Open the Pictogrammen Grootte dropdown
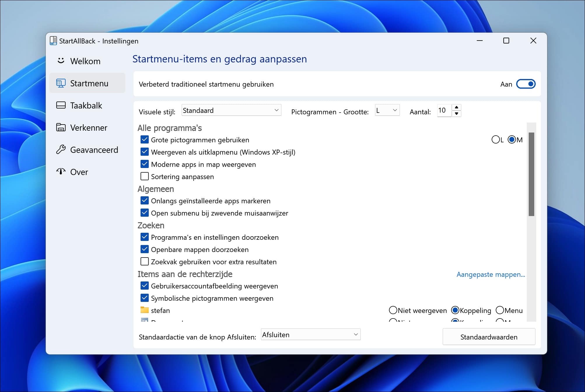The width and height of the screenshot is (585, 392). tap(387, 110)
